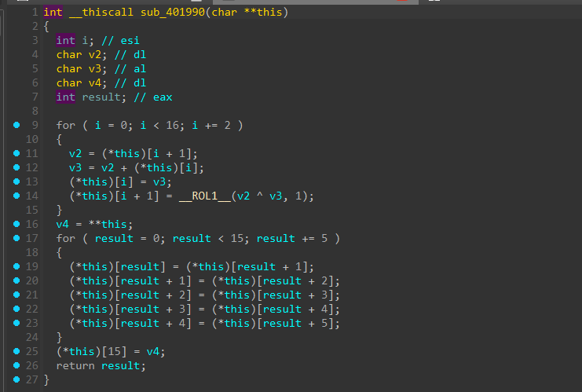Viewport: 582px width, 392px height.
Task: Click line number 1 in gutter
Action: click(x=35, y=13)
